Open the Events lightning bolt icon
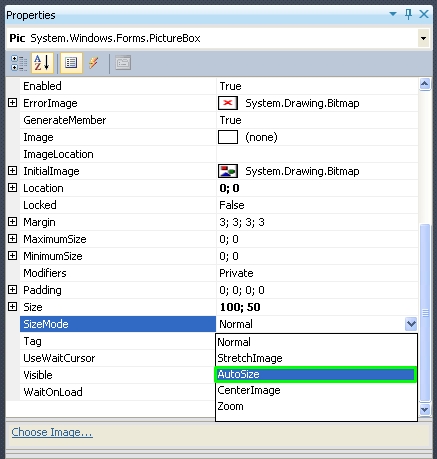 tap(94, 63)
